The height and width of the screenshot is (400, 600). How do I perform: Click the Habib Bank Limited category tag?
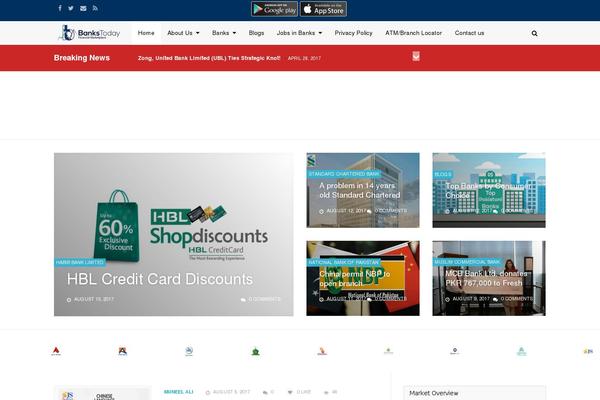(80, 262)
